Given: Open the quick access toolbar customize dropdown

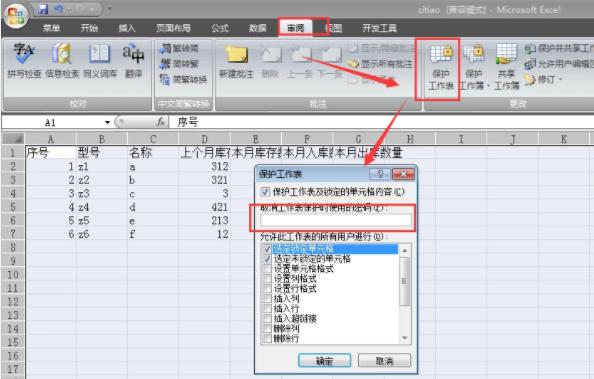Looking at the screenshot, I should [x=109, y=8].
